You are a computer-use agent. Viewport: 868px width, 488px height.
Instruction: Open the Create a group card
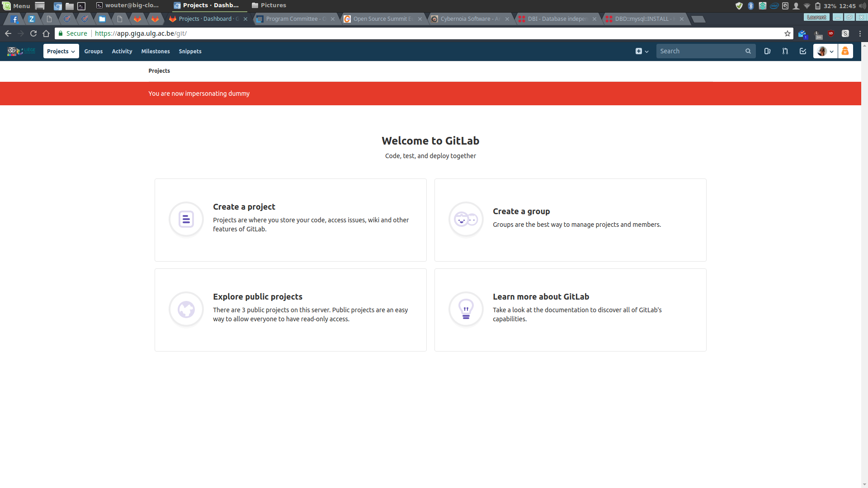[571, 220]
